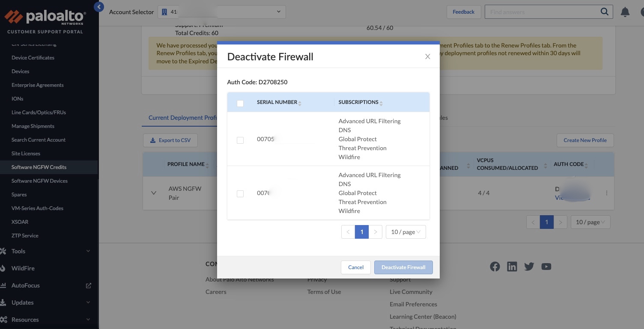Viewport: 644px width, 329px height.
Task: Click the Find answers search field
Action: click(x=542, y=12)
